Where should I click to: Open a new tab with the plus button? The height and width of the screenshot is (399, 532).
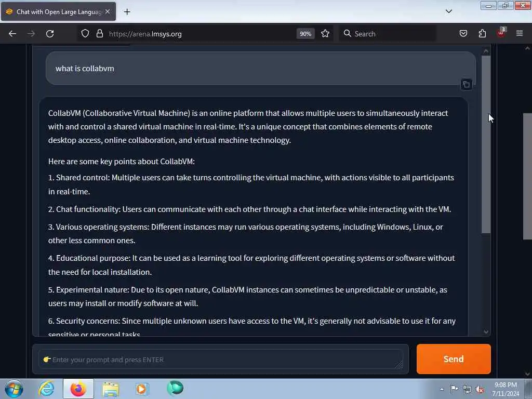coord(127,11)
